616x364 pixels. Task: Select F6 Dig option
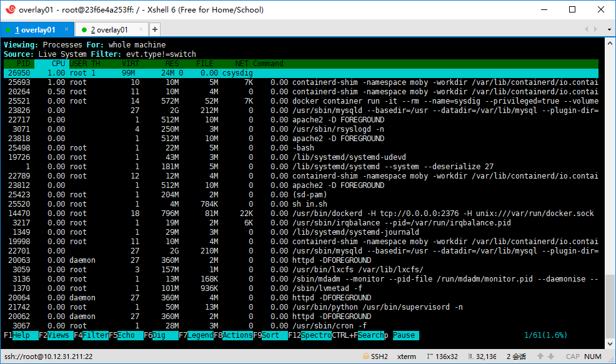[161, 335]
